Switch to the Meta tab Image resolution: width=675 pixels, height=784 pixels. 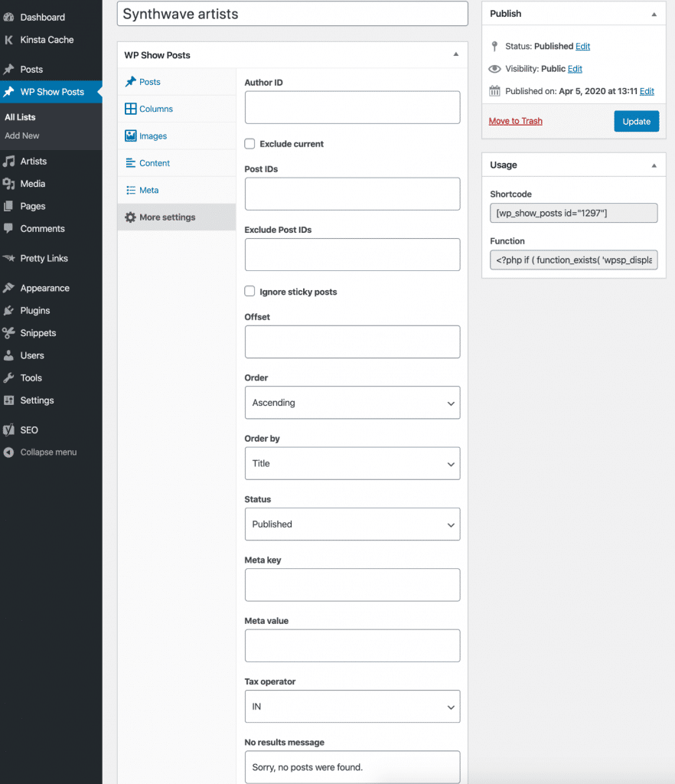click(176, 190)
